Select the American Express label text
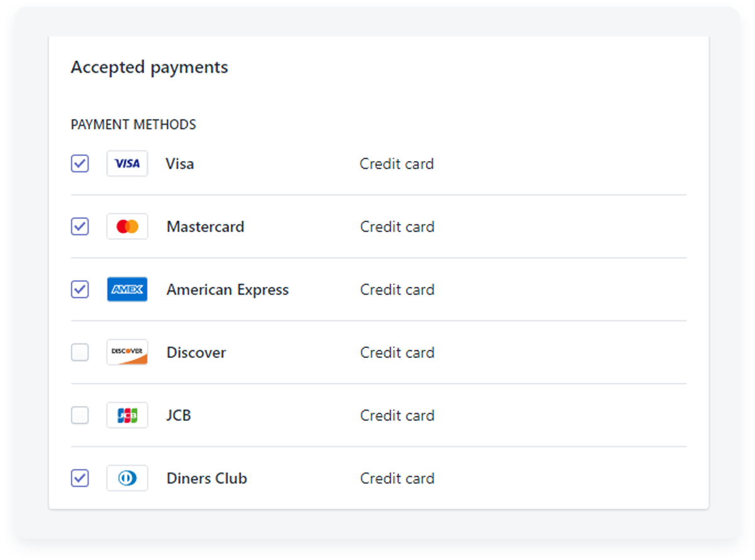The image size is (755, 560). pos(228,290)
